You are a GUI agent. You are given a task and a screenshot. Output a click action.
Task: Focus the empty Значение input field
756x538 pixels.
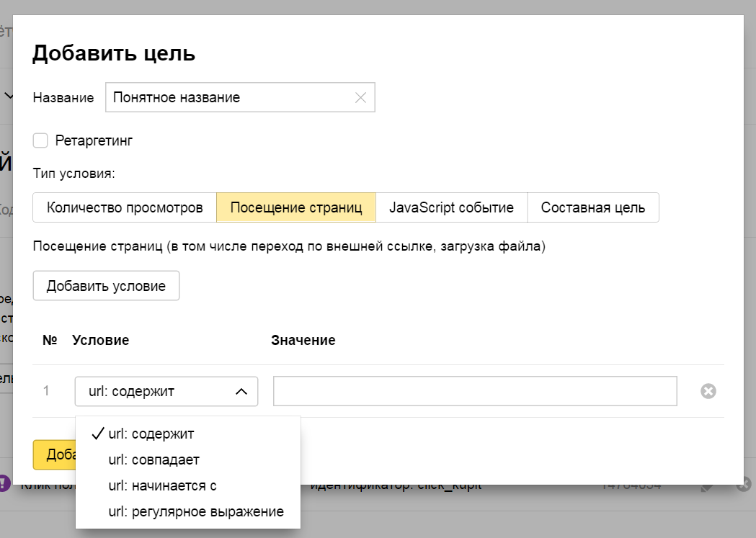click(474, 391)
